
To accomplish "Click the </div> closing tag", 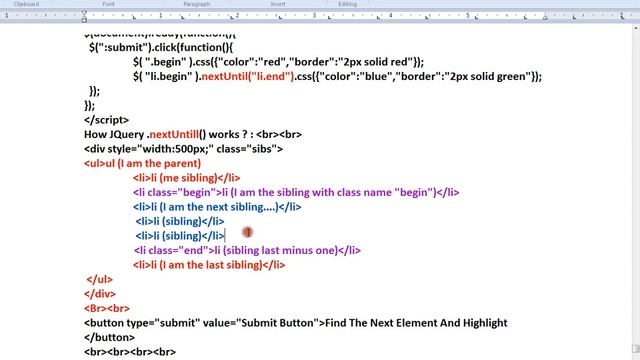I will [x=100, y=294].
